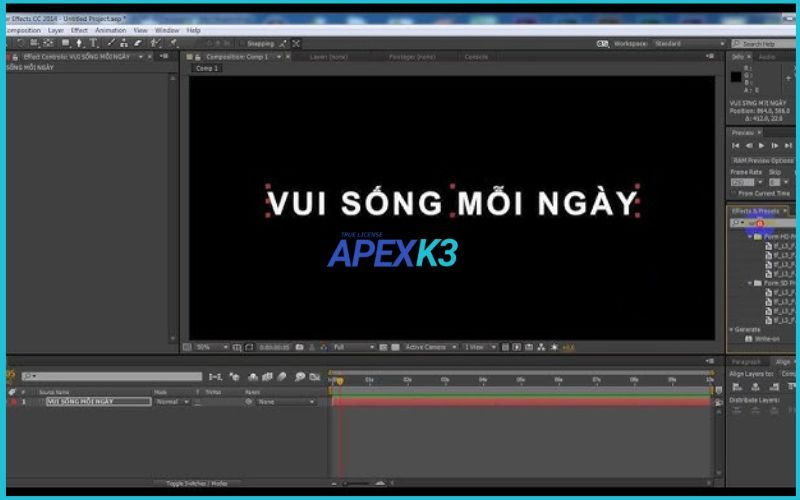This screenshot has width=800, height=500.
Task: Click the exposure reset icon in viewer
Action: click(555, 347)
